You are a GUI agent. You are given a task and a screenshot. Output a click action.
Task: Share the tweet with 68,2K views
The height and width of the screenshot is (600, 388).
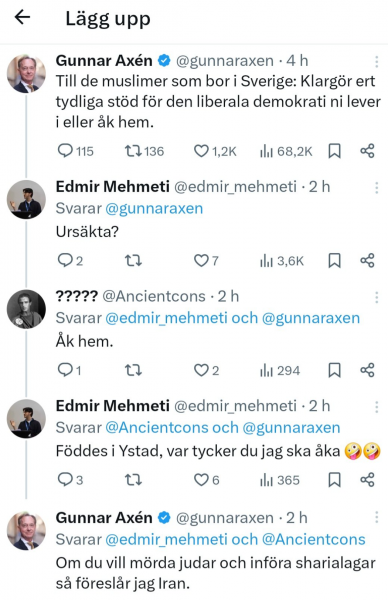click(367, 151)
